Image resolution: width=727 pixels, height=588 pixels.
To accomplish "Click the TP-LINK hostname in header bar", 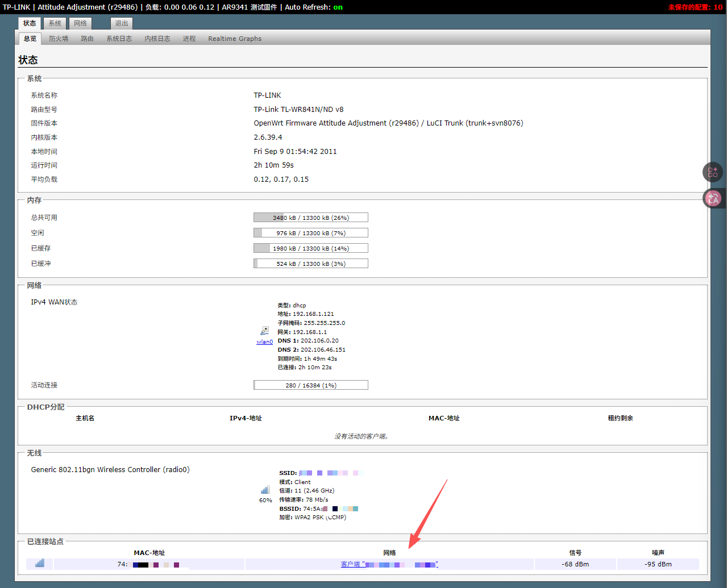I will point(16,7).
